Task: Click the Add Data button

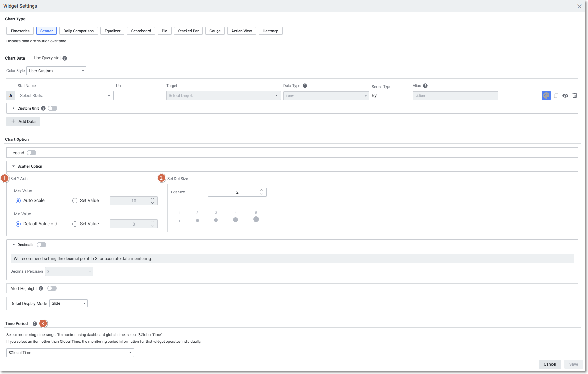Action: (23, 121)
